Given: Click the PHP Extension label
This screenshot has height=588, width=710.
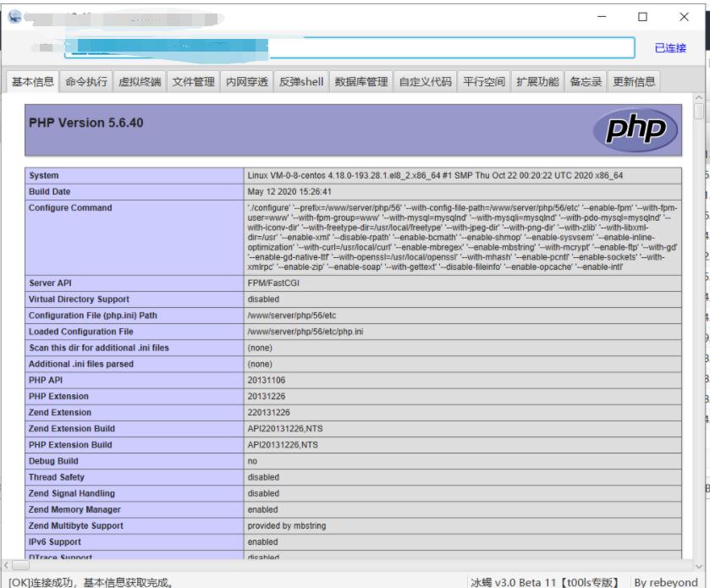Looking at the screenshot, I should coord(58,396).
